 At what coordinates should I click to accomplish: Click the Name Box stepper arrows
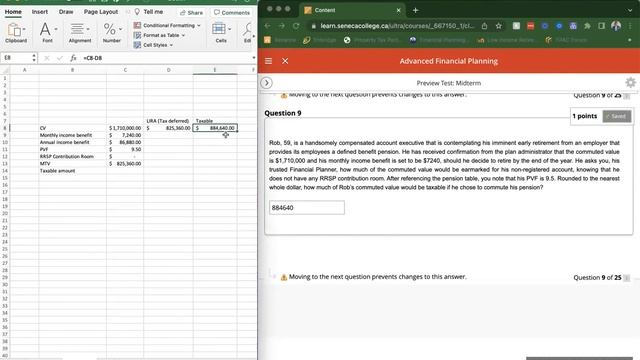pos(34,58)
